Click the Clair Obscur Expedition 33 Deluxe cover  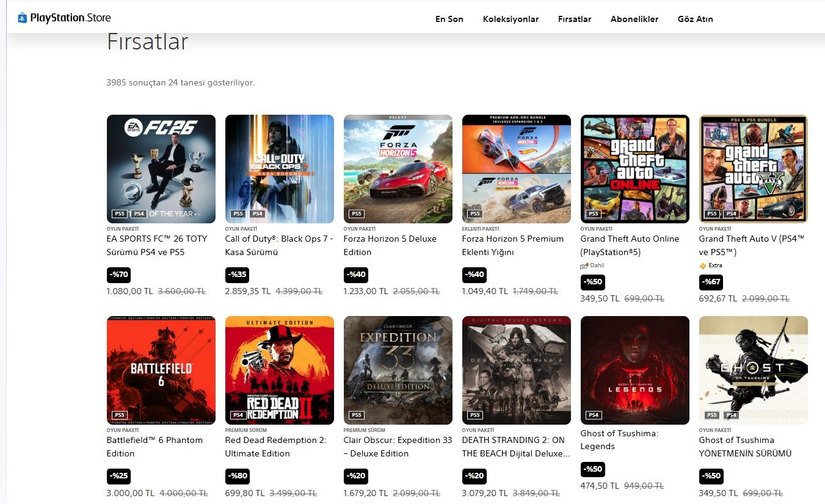pyautogui.click(x=398, y=370)
